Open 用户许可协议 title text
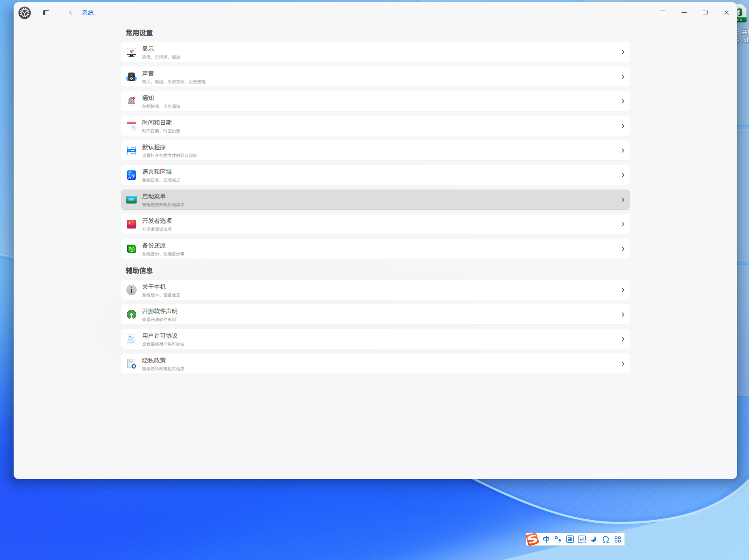This screenshot has width=749, height=560. pyautogui.click(x=160, y=336)
